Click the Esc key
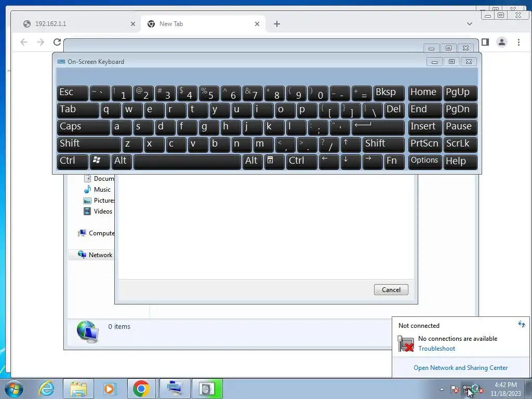 [73, 94]
